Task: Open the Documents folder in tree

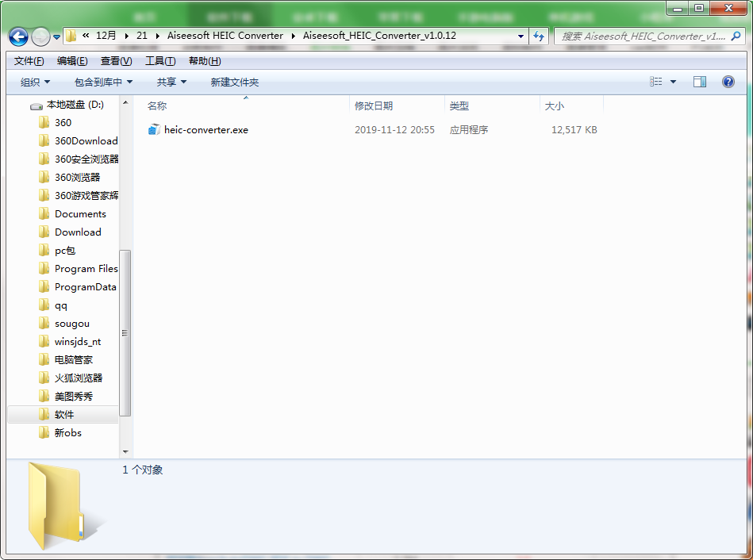Action: pos(72,213)
